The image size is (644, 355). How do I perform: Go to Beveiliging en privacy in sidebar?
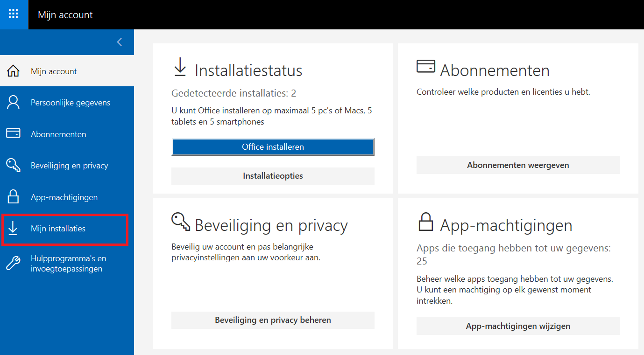coord(69,166)
